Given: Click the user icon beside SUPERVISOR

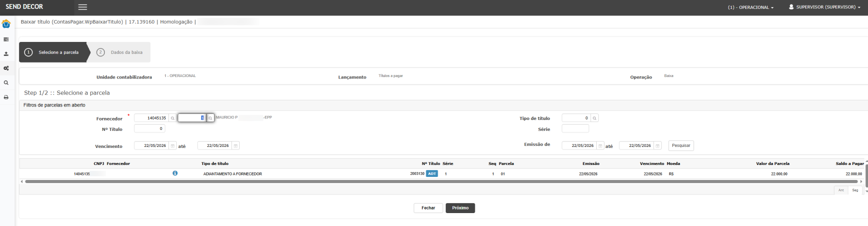Looking at the screenshot, I should [791, 7].
